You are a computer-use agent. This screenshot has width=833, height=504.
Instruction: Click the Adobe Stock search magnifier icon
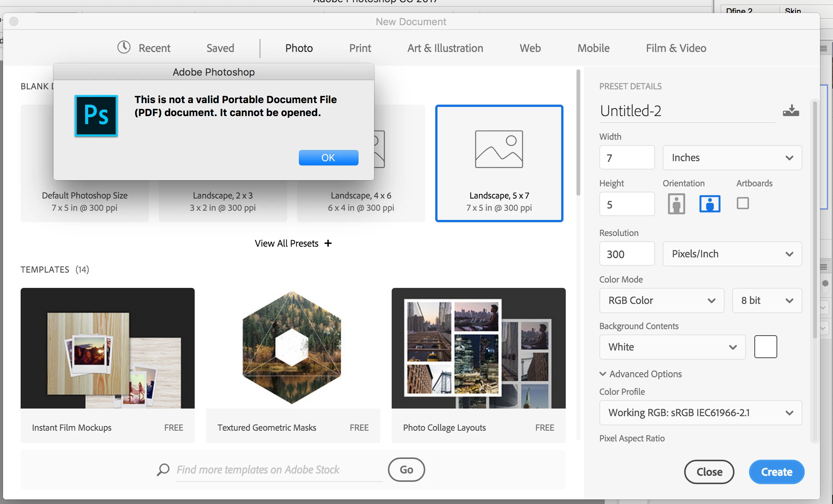pyautogui.click(x=163, y=470)
